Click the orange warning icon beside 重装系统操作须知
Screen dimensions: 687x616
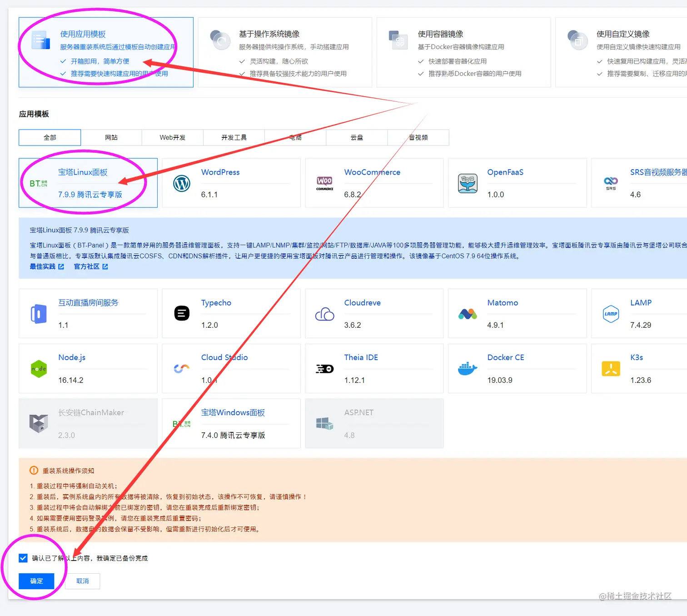click(34, 471)
